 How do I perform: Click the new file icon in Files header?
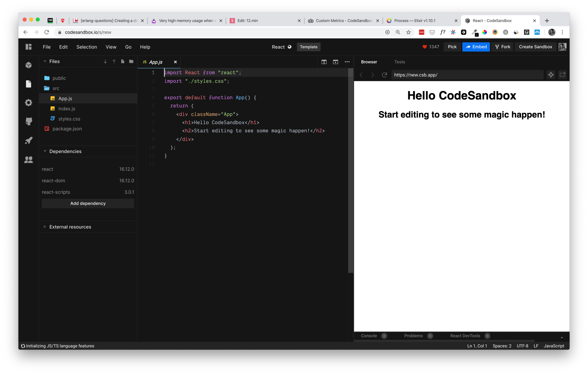click(123, 62)
